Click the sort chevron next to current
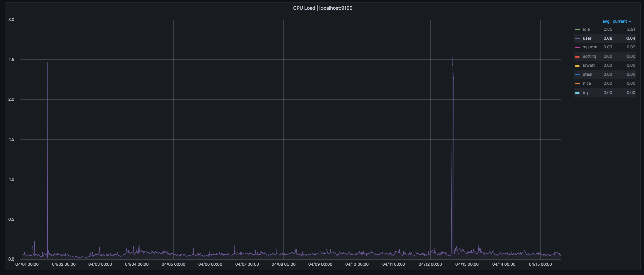Viewport: 644px width, 275px height. coord(630,22)
